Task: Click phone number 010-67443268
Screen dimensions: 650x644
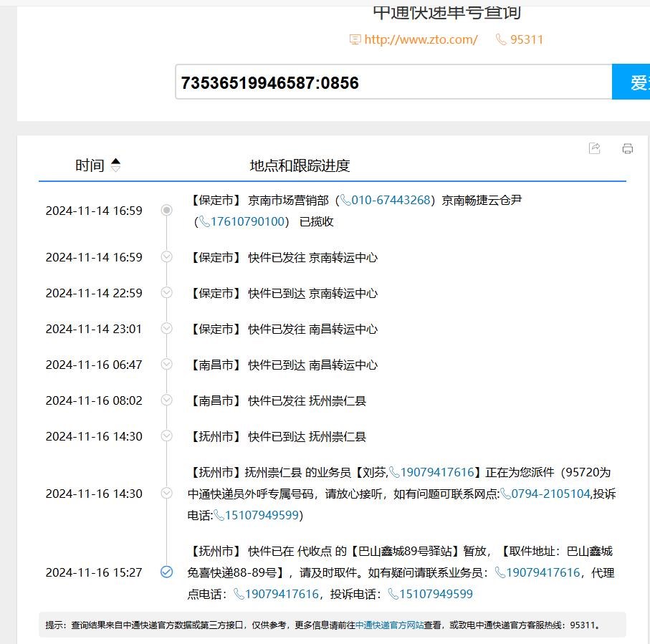Action: [x=391, y=200]
